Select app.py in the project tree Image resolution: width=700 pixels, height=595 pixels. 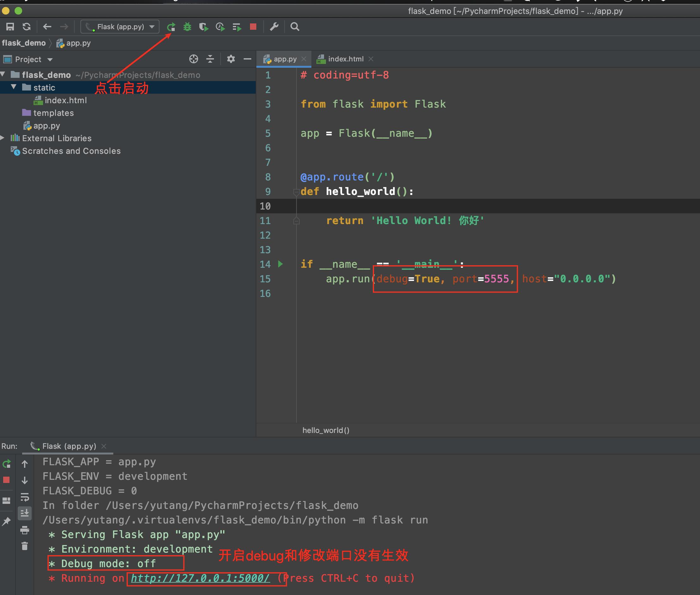point(41,126)
